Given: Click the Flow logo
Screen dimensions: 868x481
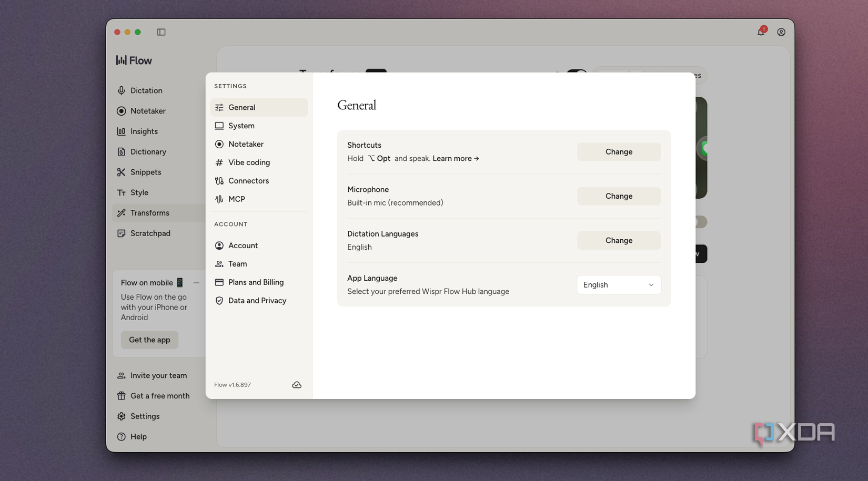Looking at the screenshot, I should pos(134,60).
